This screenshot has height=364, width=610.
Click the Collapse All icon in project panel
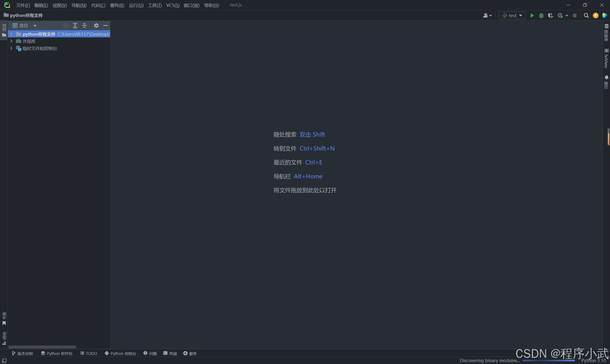[x=84, y=25]
